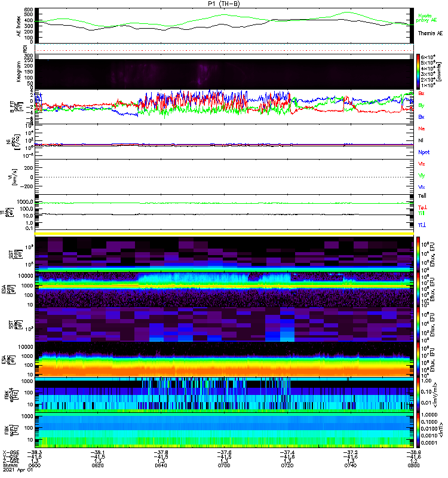Click the FBK scm wave spectrogram panel
Screen dimensions: 448x478
(224, 430)
